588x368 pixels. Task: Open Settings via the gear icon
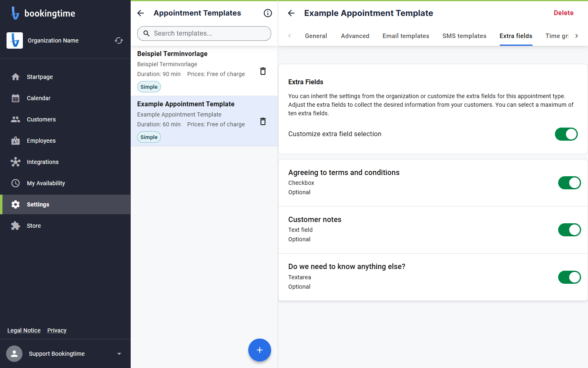pyautogui.click(x=16, y=204)
